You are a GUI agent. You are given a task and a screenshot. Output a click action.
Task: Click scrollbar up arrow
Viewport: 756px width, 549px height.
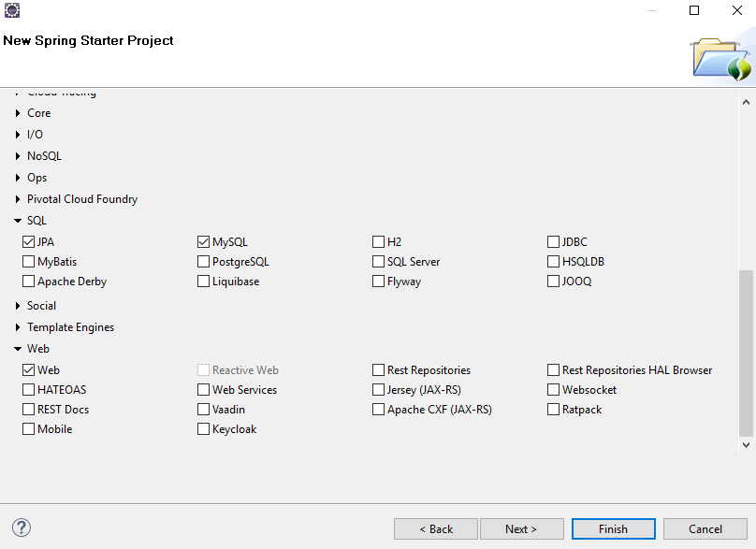tap(746, 102)
